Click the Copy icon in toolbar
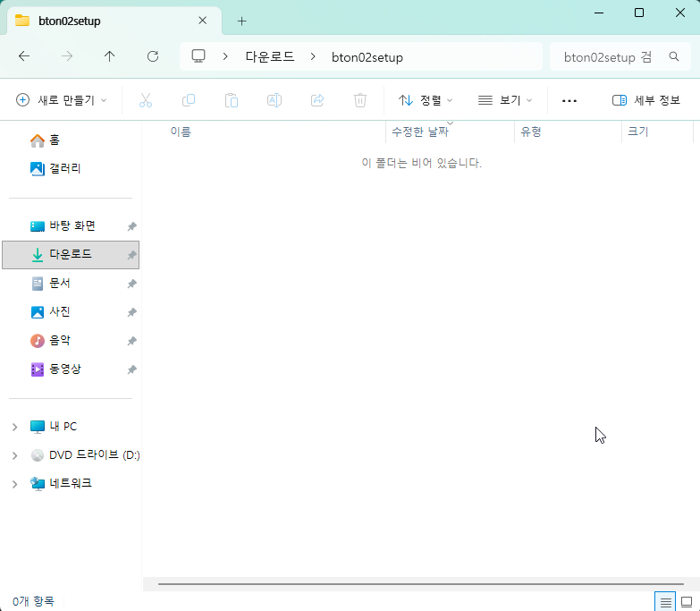 pos(189,100)
